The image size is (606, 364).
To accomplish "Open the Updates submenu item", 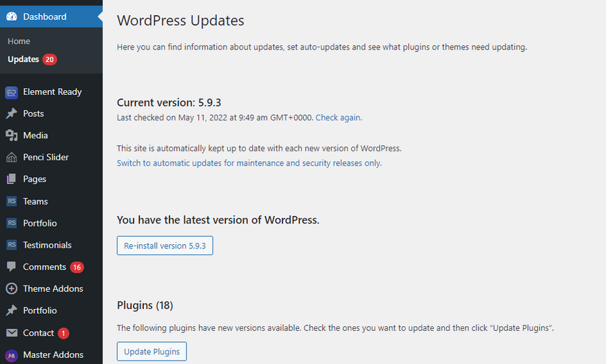I will [23, 59].
